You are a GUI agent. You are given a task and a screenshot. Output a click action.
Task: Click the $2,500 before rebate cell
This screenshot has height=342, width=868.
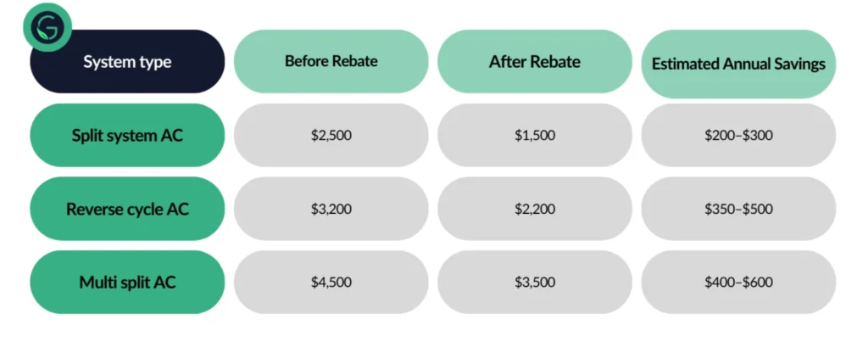[x=331, y=135]
